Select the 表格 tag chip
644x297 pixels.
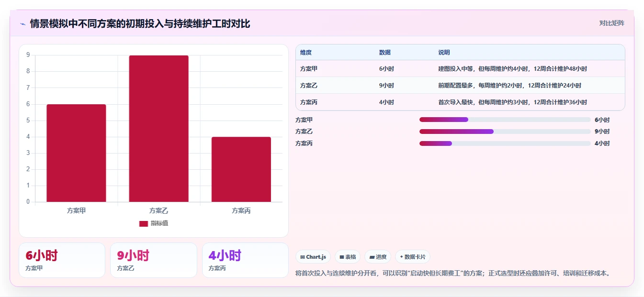(x=348, y=257)
